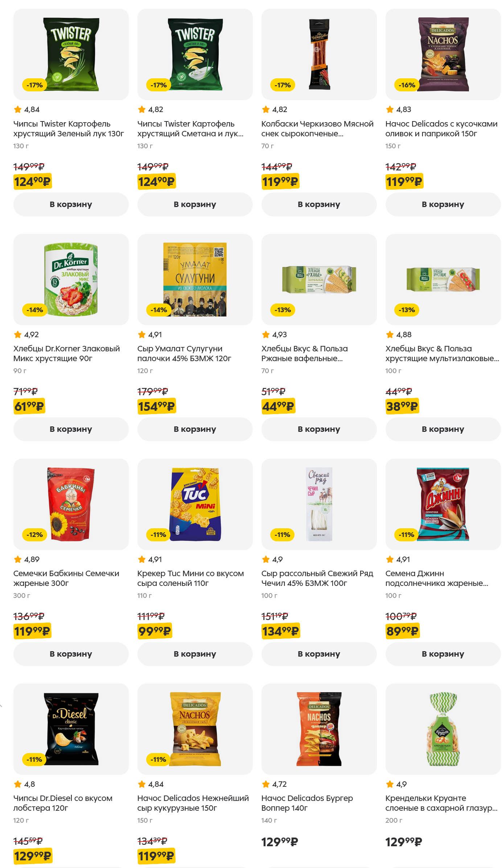
Task: Add Бабкины Семечки 300г to cart
Action: click(71, 654)
